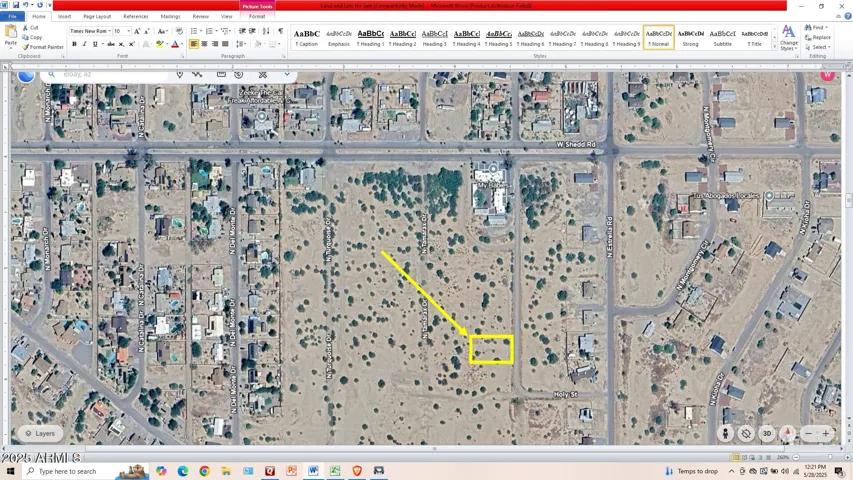This screenshot has height=480, width=853.
Task: Expand the font color dropdown arrow
Action: [x=182, y=44]
